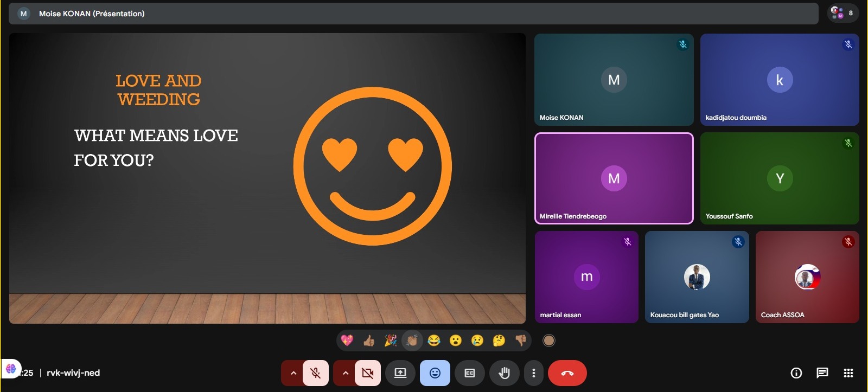Toggle the emoji reactions bar button
Screen dimensions: 868x392
point(435,373)
